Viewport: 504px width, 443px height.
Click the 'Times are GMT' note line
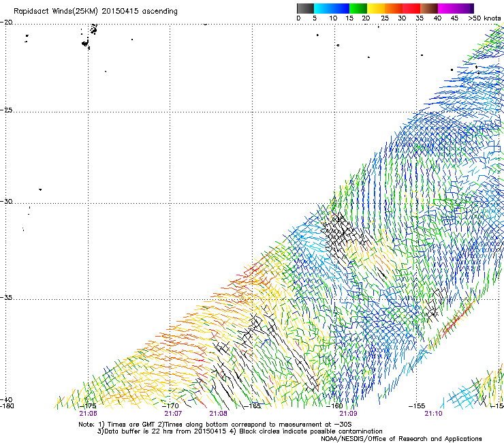point(215,425)
